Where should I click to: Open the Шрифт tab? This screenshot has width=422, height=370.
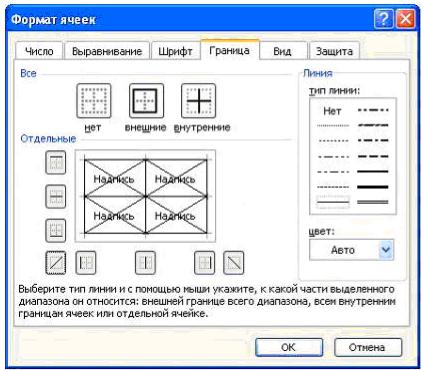click(175, 51)
